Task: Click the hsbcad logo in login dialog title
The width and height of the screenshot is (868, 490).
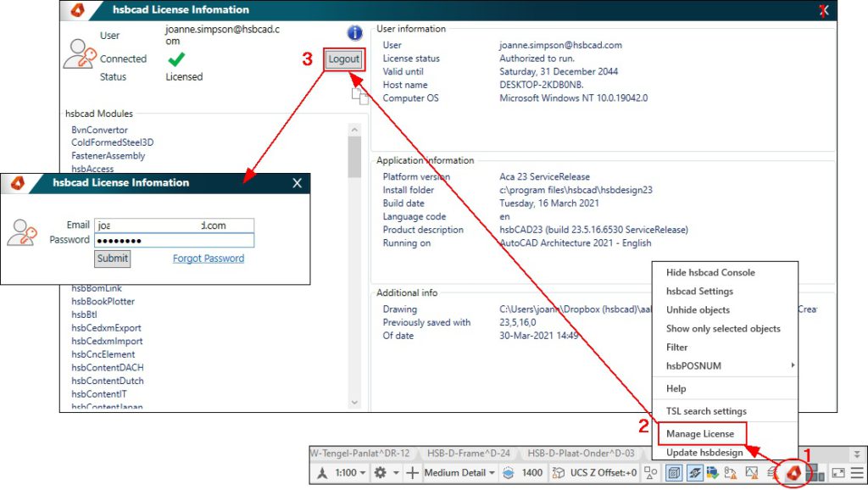Action: pos(18,183)
